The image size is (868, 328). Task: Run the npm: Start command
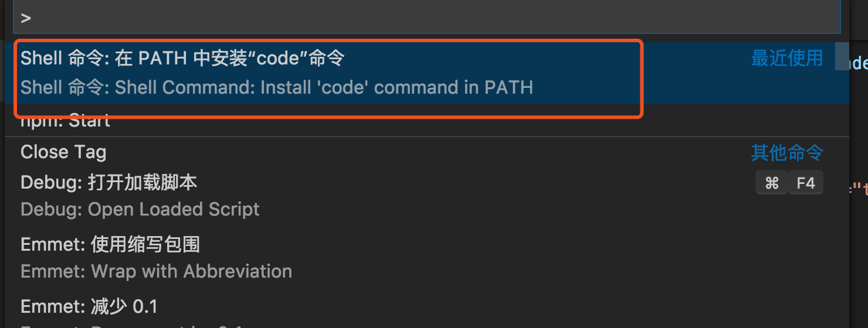(65, 122)
